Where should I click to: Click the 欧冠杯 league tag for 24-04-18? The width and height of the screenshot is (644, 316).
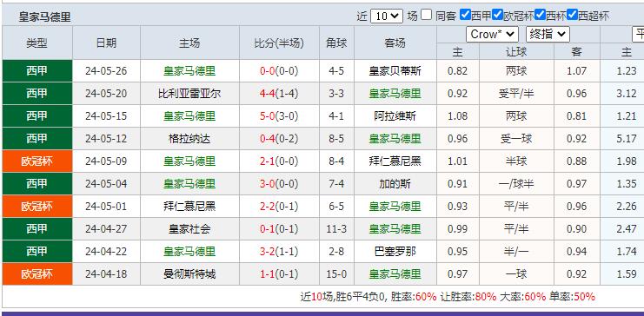pos(37,274)
